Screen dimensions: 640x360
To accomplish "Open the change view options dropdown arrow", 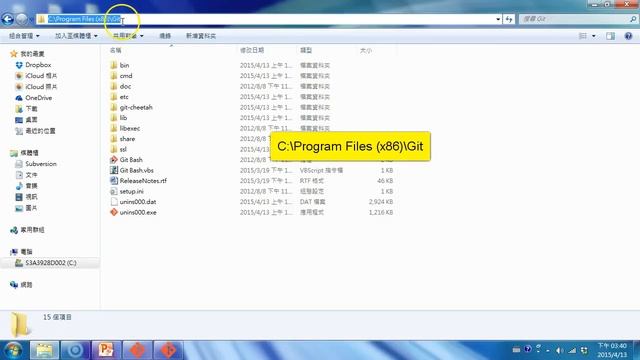I will [x=593, y=36].
